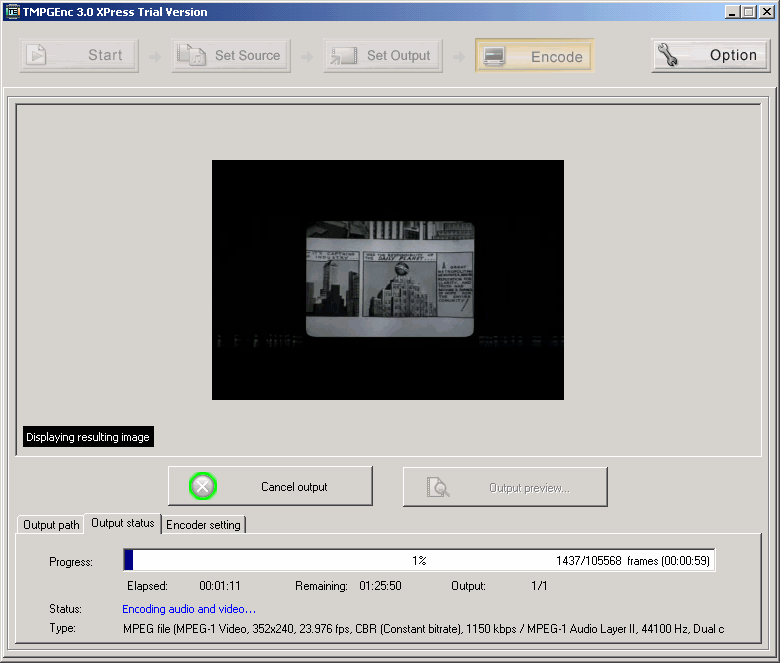
Task: Open the TMPGEnc title bar system icon
Action: point(12,12)
